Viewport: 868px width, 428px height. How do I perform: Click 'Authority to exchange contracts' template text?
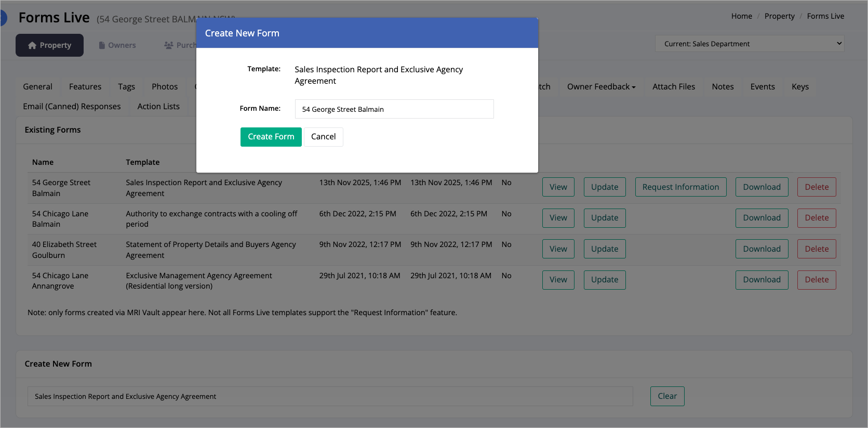tap(211, 219)
